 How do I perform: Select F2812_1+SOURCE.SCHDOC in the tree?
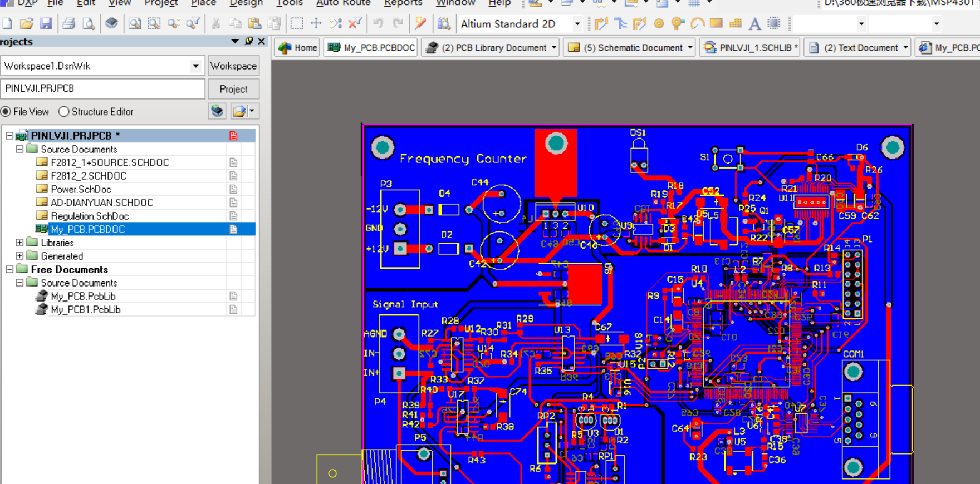[110, 162]
